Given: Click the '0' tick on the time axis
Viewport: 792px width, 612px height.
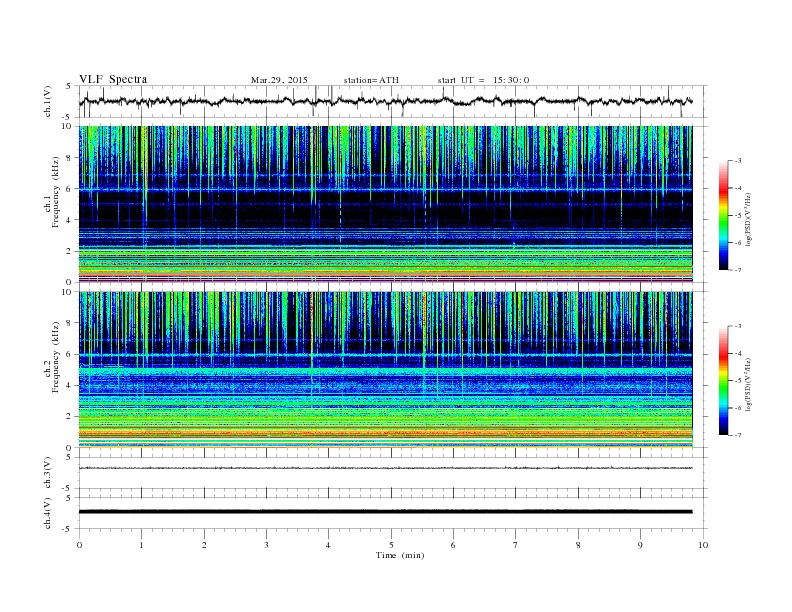Looking at the screenshot, I should point(79,545).
